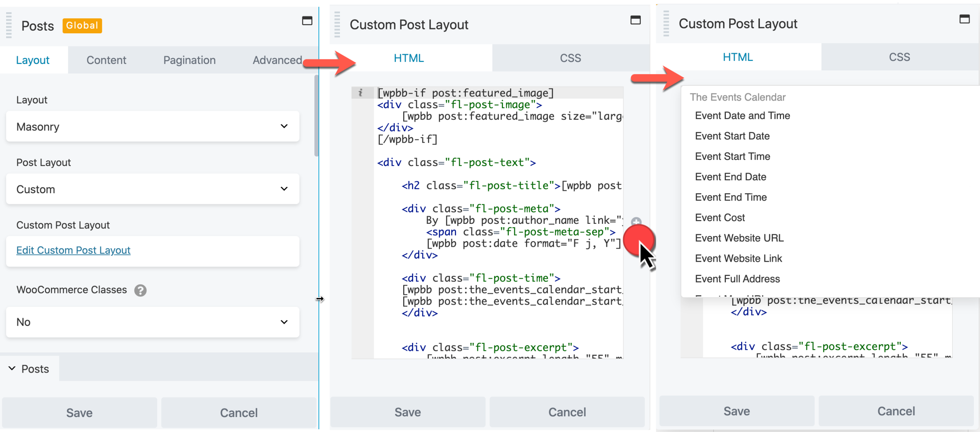The image size is (980, 432).
Task: Select HTML tab in right Custom Post Layout
Action: click(738, 57)
